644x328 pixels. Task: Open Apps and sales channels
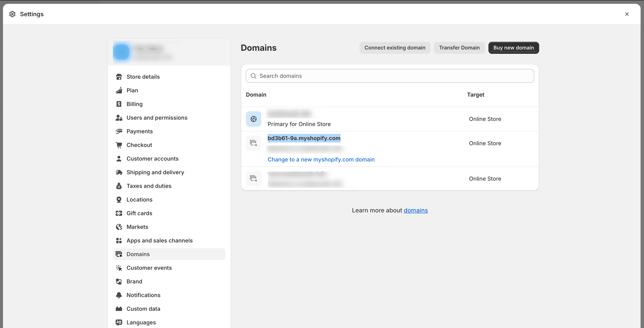pyautogui.click(x=159, y=241)
